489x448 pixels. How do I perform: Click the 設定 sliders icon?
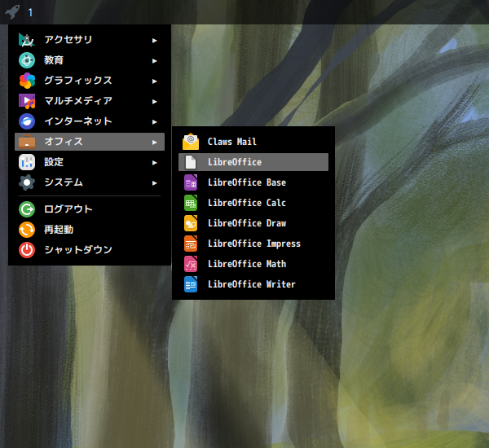(x=27, y=162)
